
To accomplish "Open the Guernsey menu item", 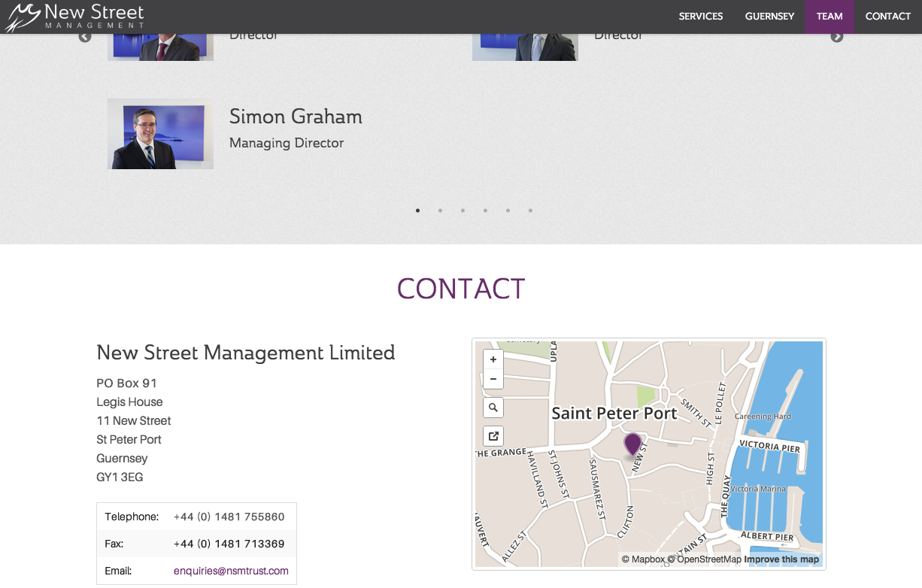I will tap(769, 17).
